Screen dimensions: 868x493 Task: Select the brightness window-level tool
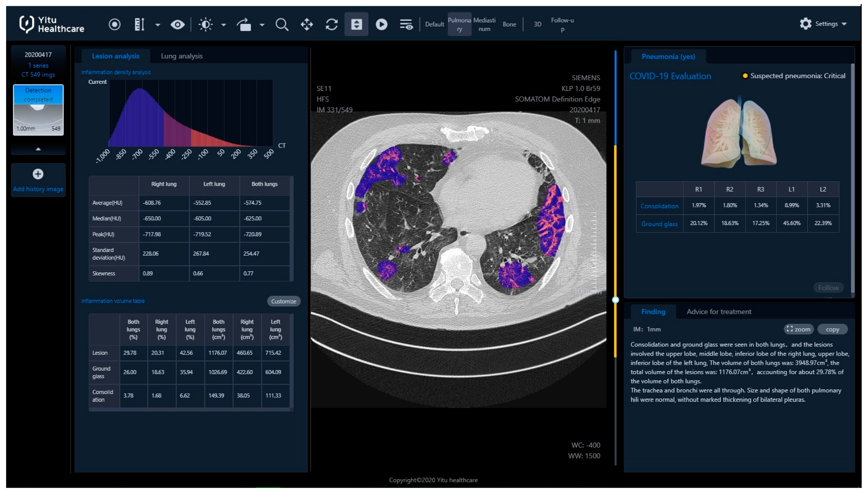pos(205,24)
